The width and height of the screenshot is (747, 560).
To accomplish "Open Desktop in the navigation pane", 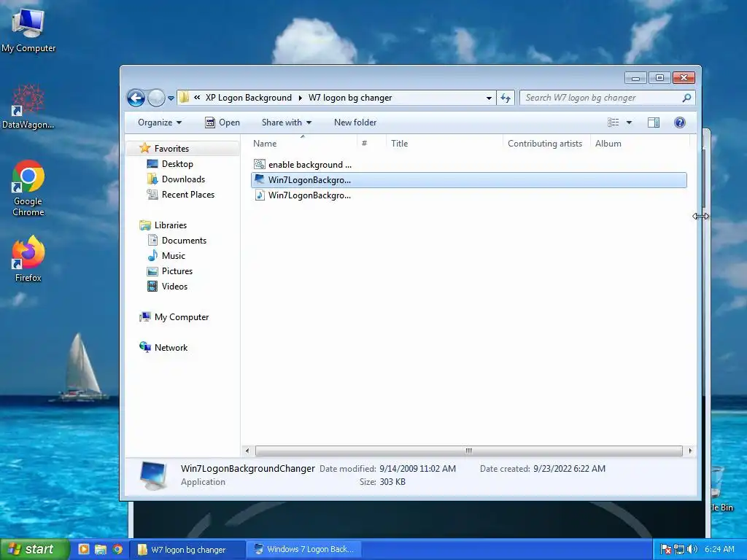I will (x=177, y=164).
